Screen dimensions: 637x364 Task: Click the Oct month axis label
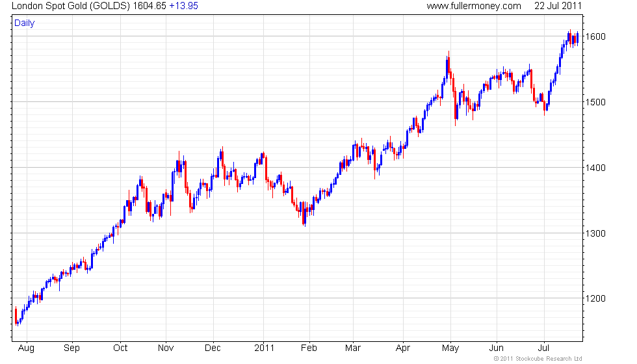pos(120,348)
